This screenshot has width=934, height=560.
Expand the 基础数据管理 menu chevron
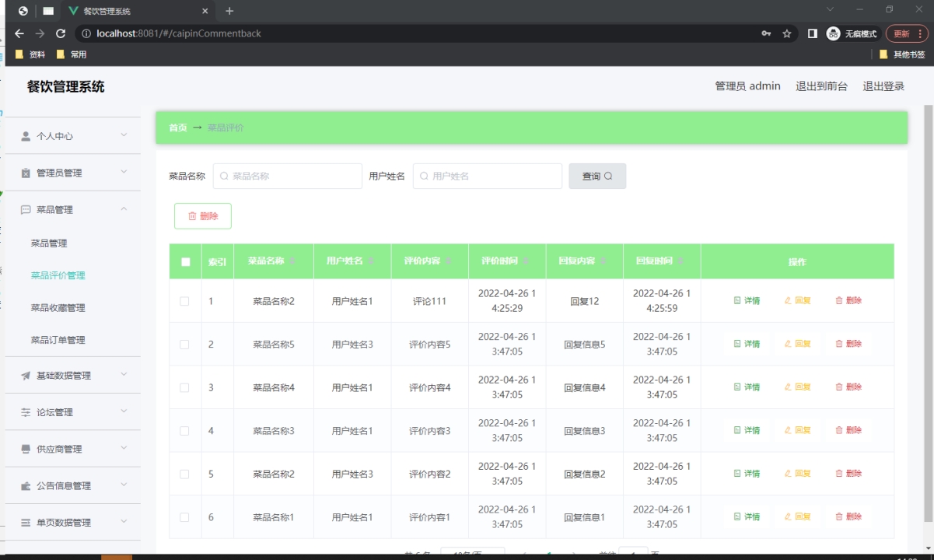(x=124, y=375)
